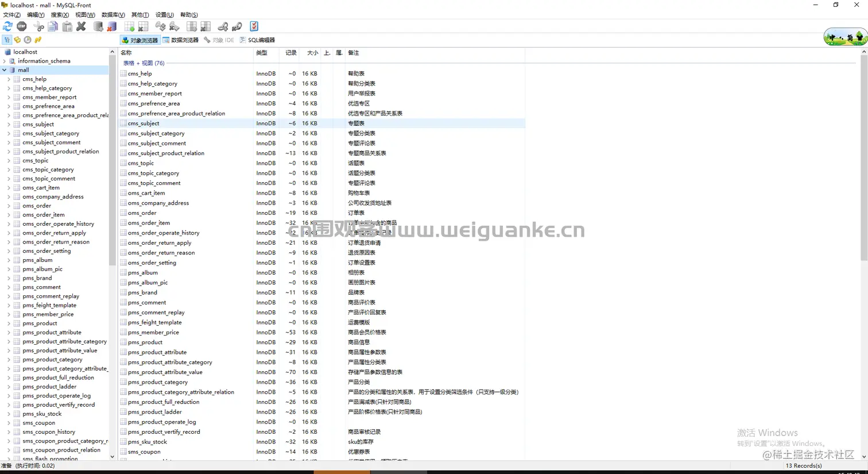The height and width of the screenshot is (474, 868).
Task: Click the Delete Table grid-X icon
Action: click(144, 26)
